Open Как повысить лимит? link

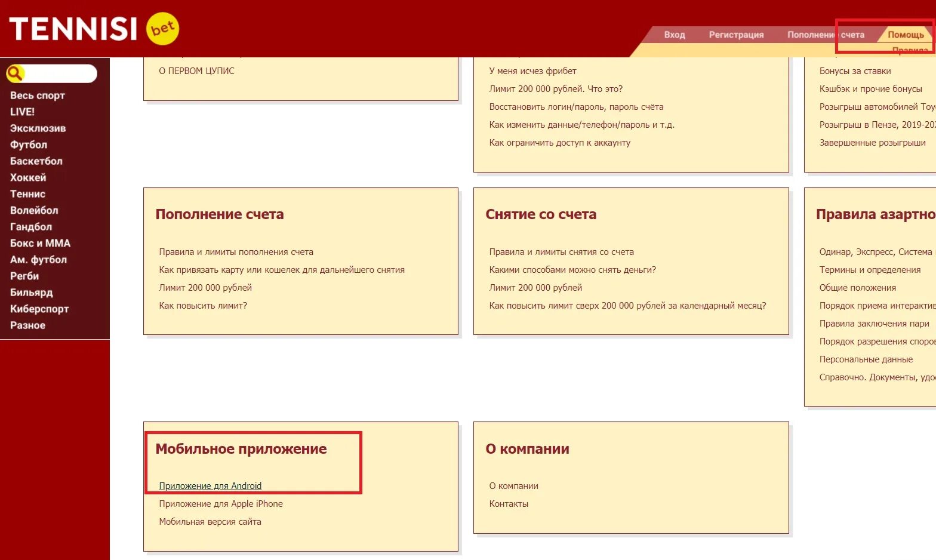[x=203, y=306]
